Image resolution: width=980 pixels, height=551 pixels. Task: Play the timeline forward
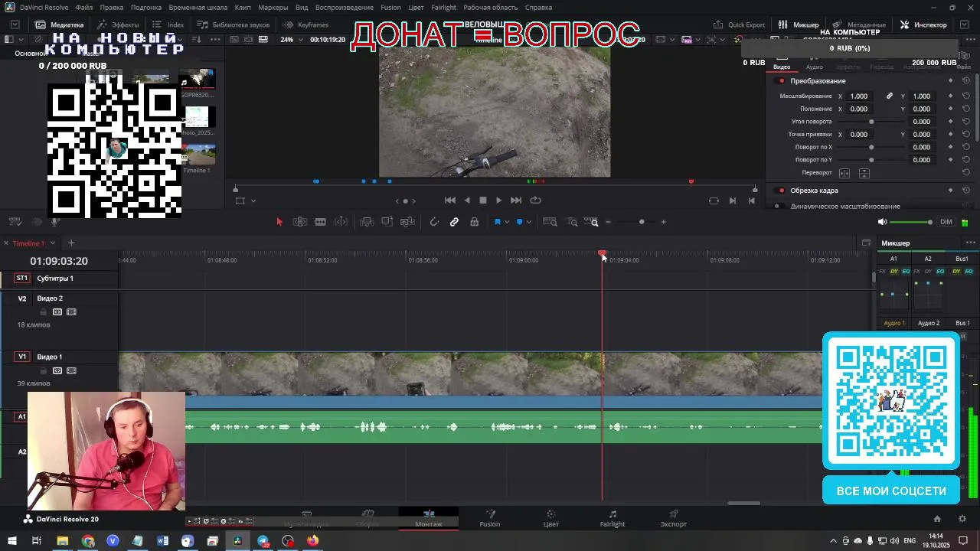click(498, 201)
